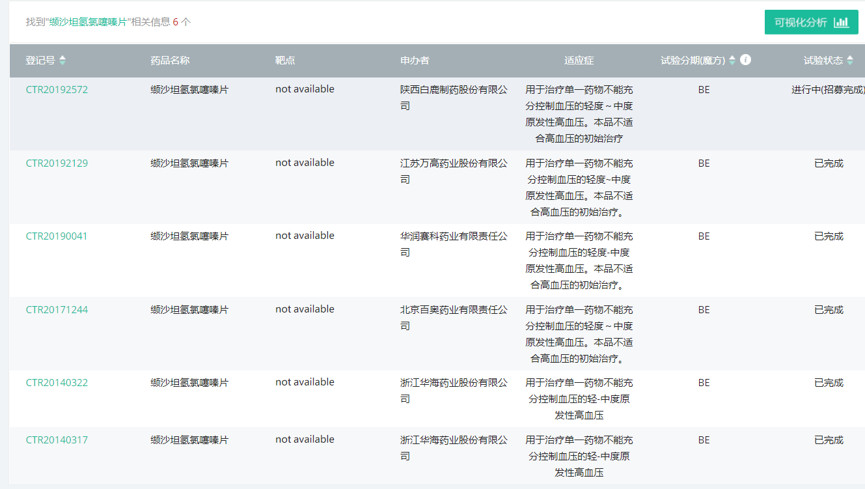Click indication text in CTR20190041 row

pos(579,261)
